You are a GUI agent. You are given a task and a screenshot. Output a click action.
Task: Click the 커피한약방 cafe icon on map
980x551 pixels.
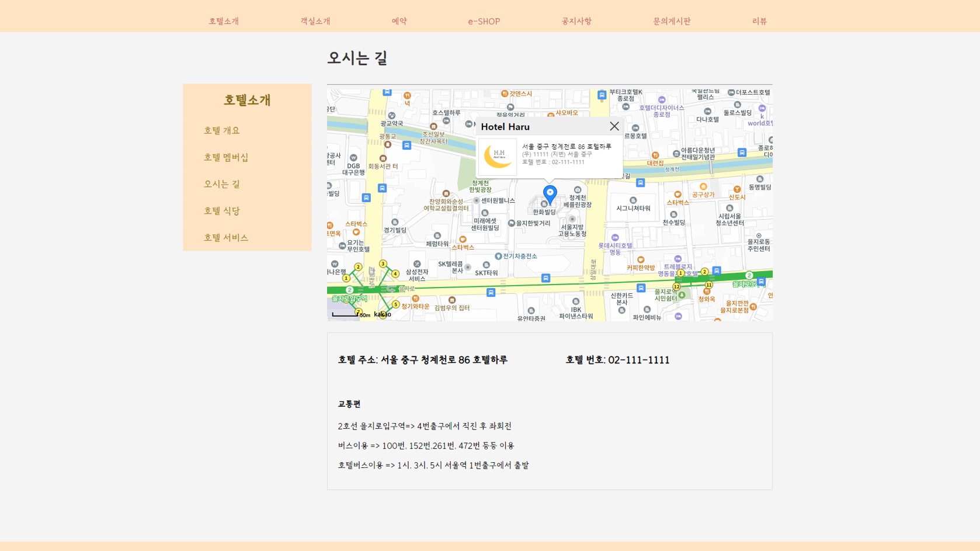coord(641,260)
